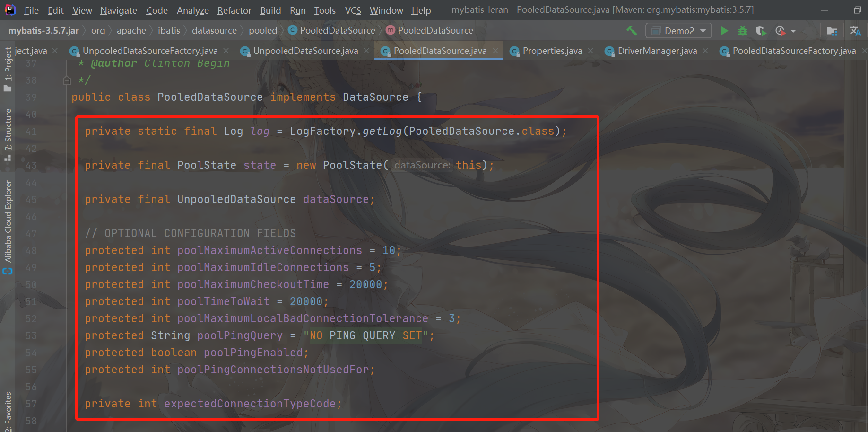Close the UnpooledDataSourceFactory.java tab
The image size is (868, 432).
(226, 51)
